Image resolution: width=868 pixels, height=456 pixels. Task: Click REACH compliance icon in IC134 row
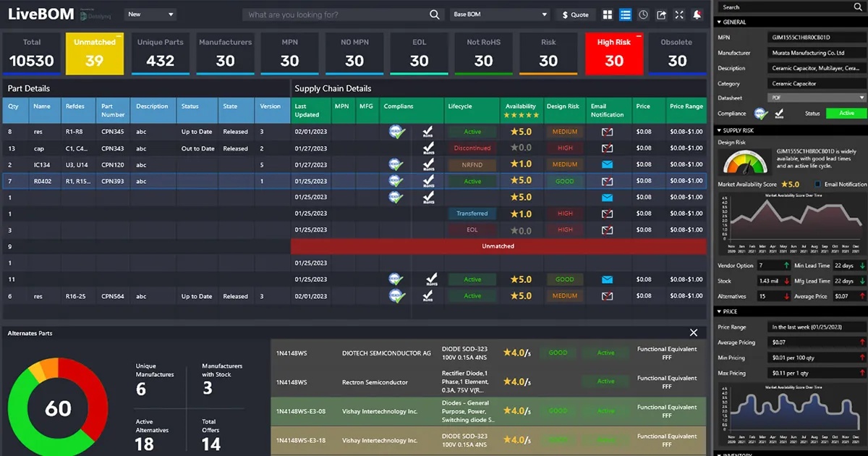[396, 164]
